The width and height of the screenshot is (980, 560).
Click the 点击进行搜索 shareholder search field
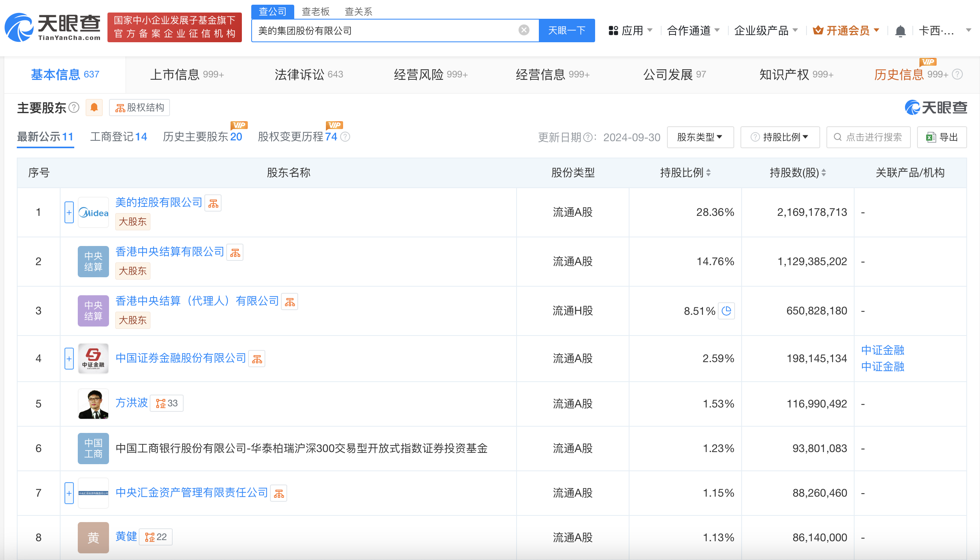pyautogui.click(x=868, y=137)
